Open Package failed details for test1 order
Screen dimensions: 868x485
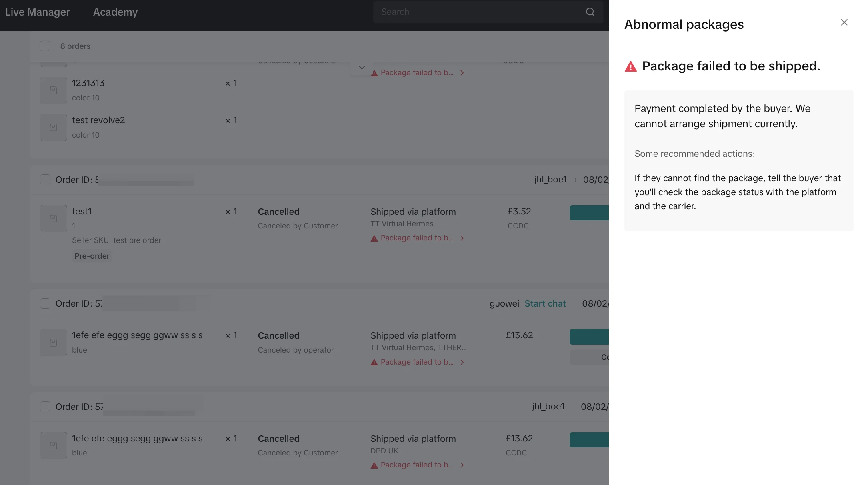[417, 238]
